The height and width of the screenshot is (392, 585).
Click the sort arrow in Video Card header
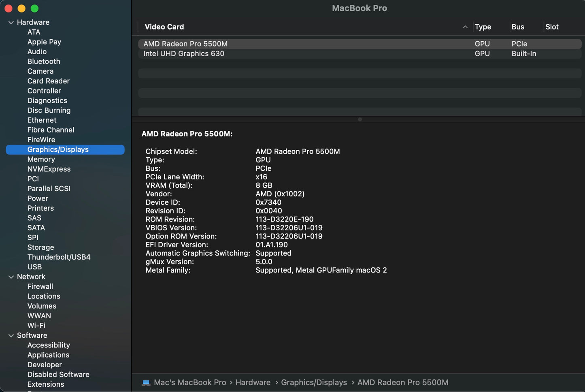click(465, 27)
